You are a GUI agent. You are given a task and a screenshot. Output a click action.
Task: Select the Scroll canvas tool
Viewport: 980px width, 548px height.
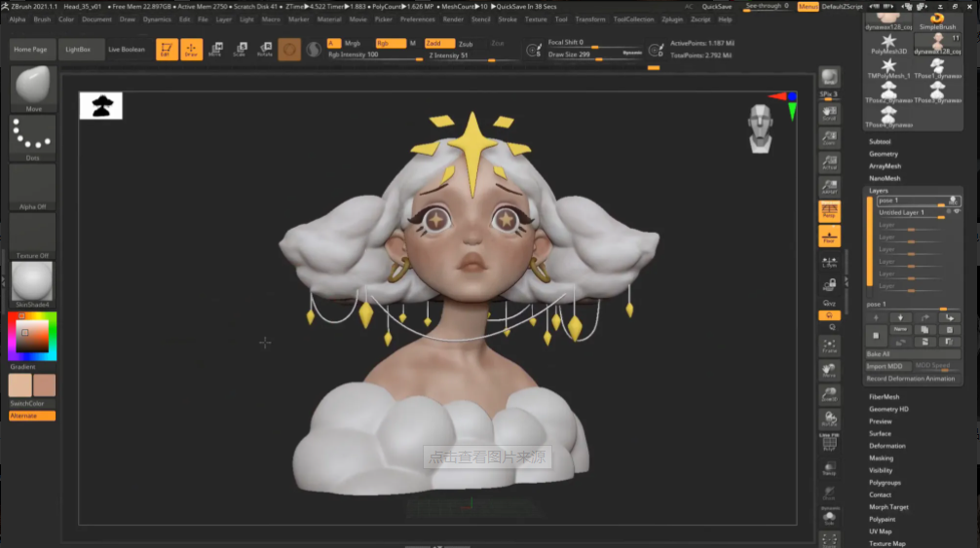point(829,113)
